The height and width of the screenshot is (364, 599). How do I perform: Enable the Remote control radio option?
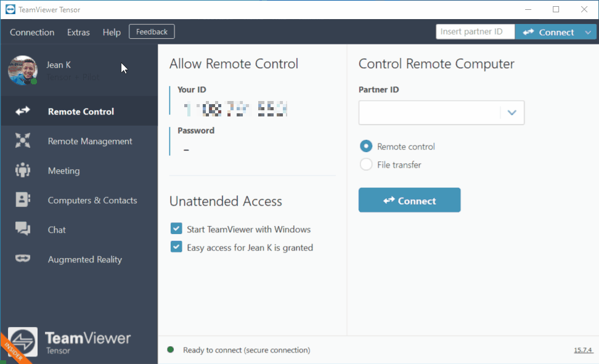click(365, 147)
